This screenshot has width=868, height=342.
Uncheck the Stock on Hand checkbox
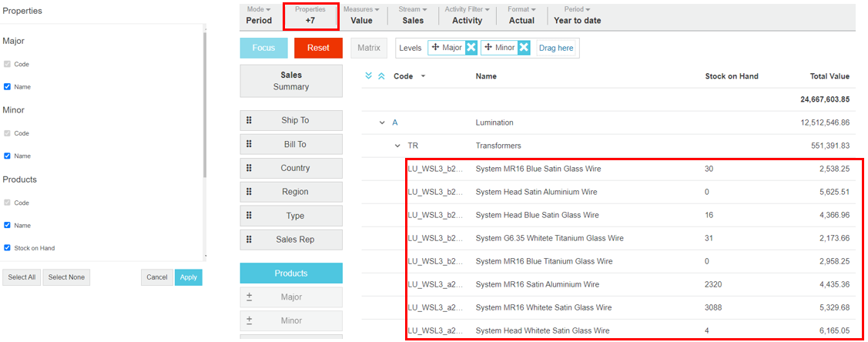pyautogui.click(x=8, y=248)
